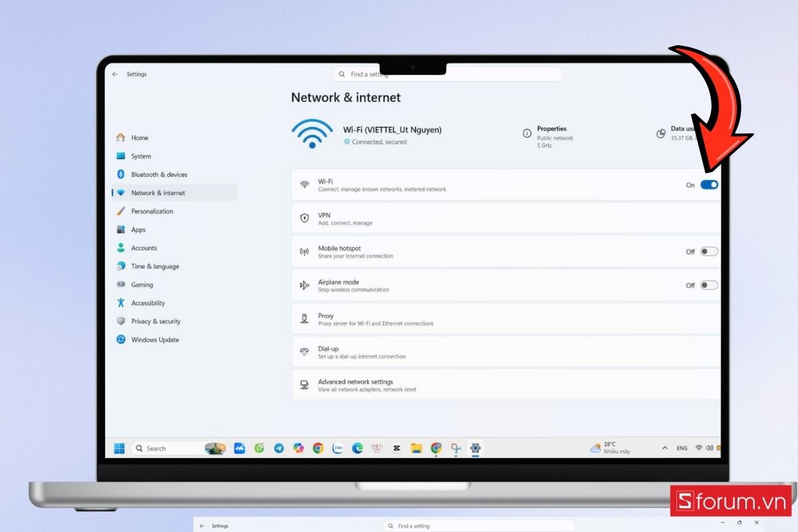Launch Microsoft Edge from the taskbar
798x532 pixels.
[357, 448]
